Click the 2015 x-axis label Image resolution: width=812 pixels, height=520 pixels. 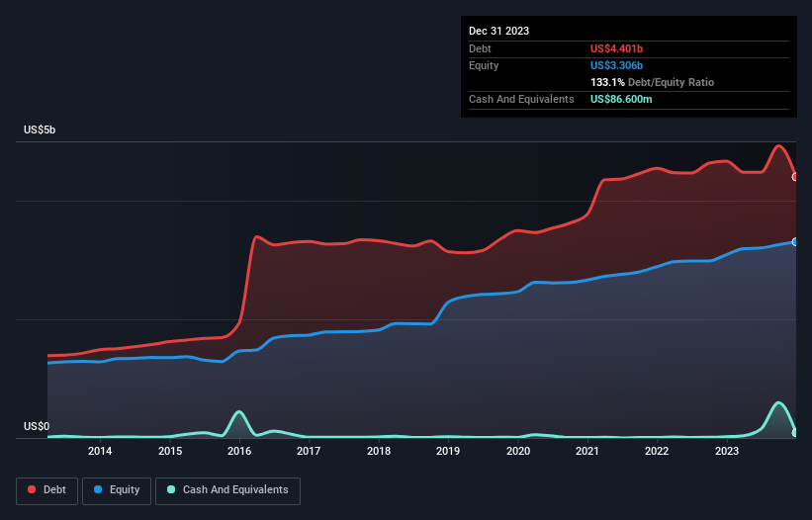point(170,451)
